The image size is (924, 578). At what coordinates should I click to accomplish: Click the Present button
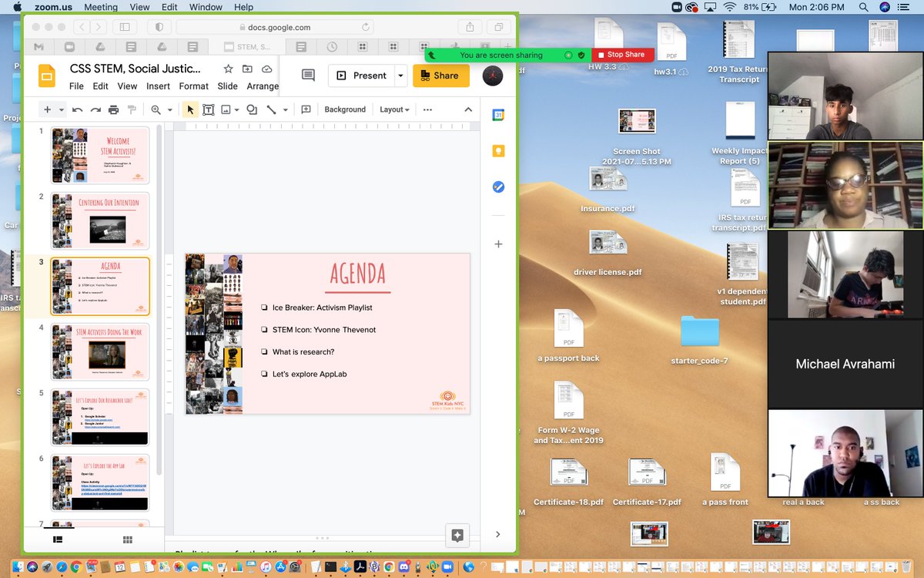(361, 76)
